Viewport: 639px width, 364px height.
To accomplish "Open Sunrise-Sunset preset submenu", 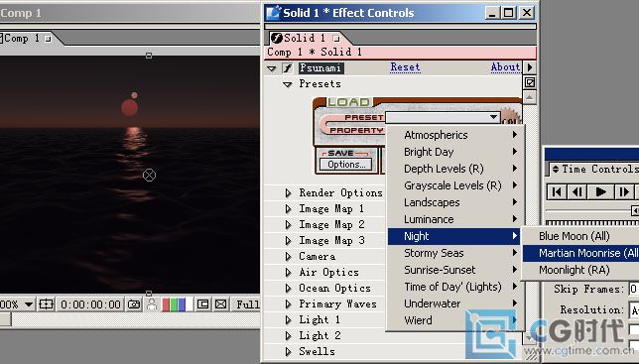I will (453, 270).
